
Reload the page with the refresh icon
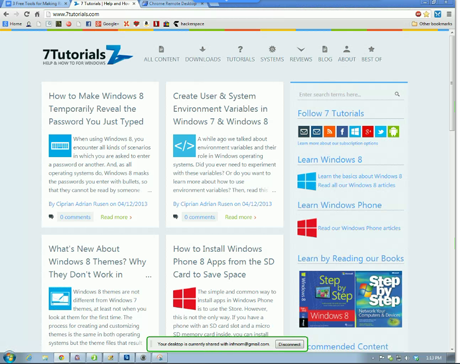(x=27, y=14)
